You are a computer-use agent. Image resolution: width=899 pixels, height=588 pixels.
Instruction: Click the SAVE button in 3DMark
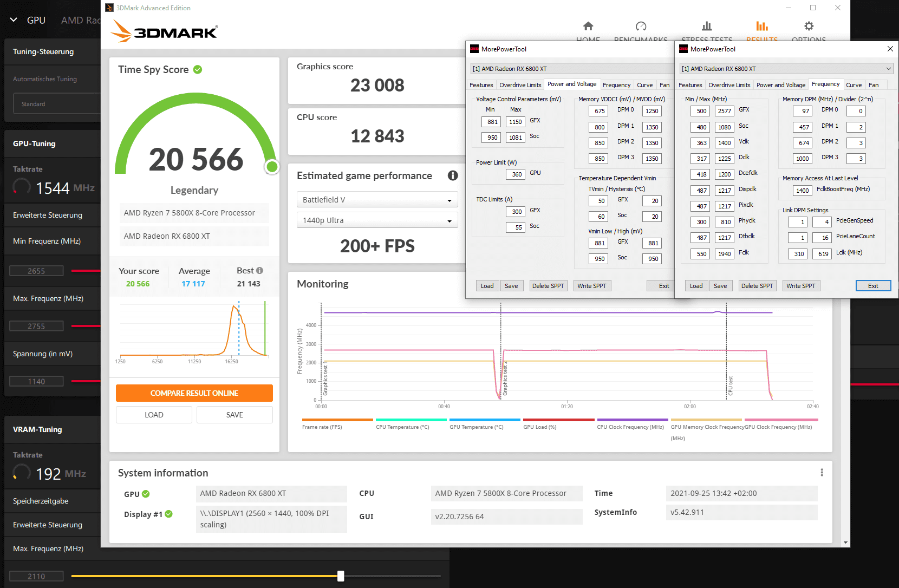coord(234,415)
